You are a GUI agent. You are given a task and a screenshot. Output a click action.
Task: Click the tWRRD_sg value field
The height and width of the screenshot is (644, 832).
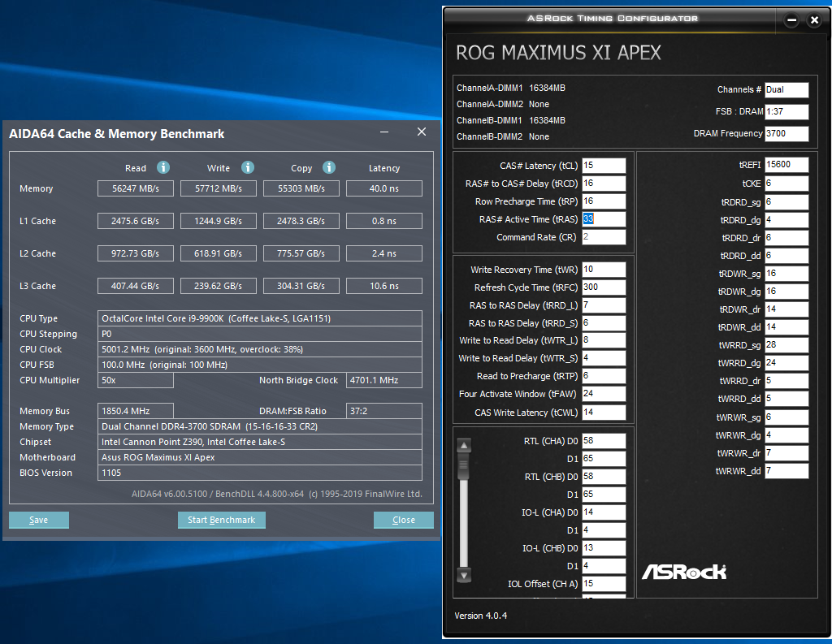[x=786, y=345]
